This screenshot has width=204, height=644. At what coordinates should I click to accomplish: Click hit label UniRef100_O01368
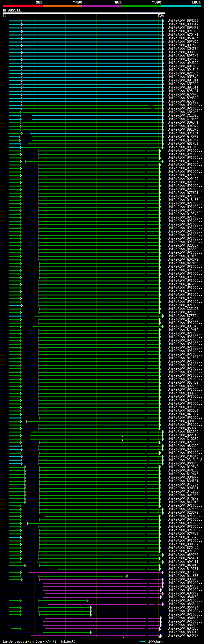[183, 495]
